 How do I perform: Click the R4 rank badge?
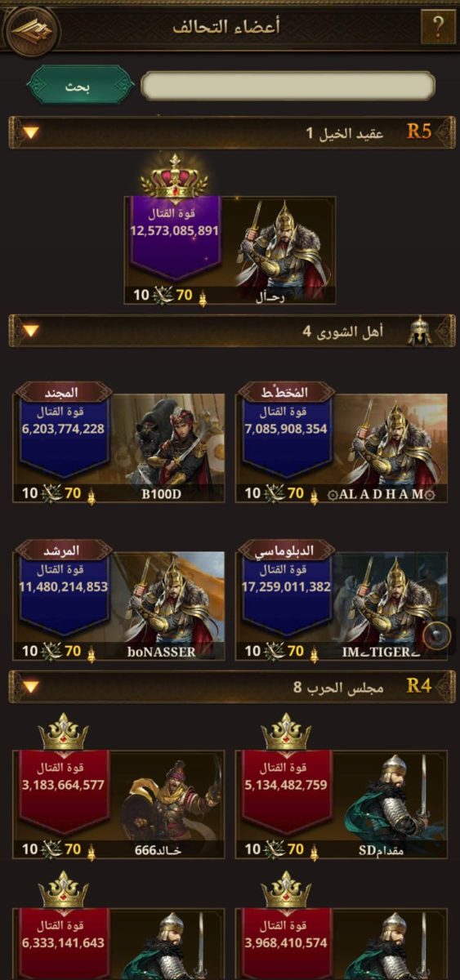(x=419, y=686)
